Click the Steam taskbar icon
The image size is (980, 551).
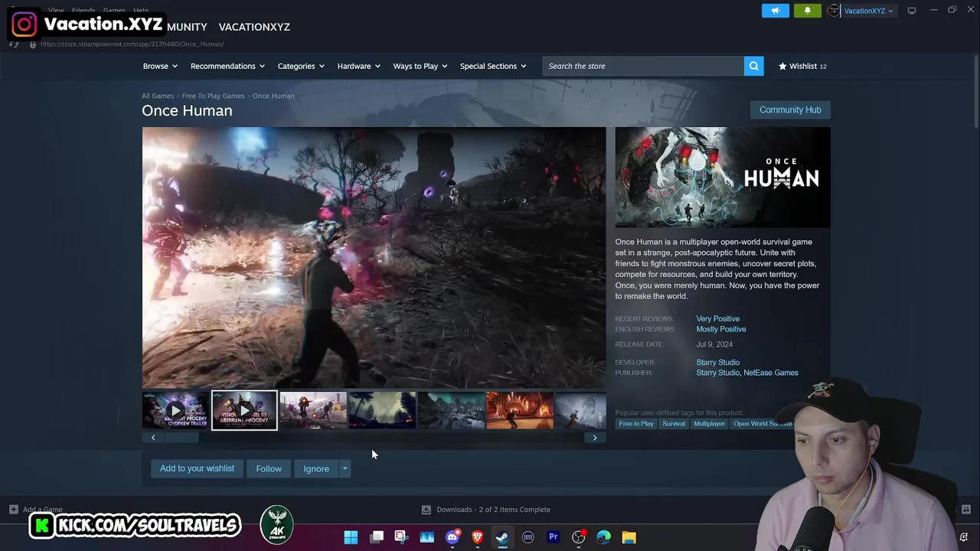(x=502, y=537)
